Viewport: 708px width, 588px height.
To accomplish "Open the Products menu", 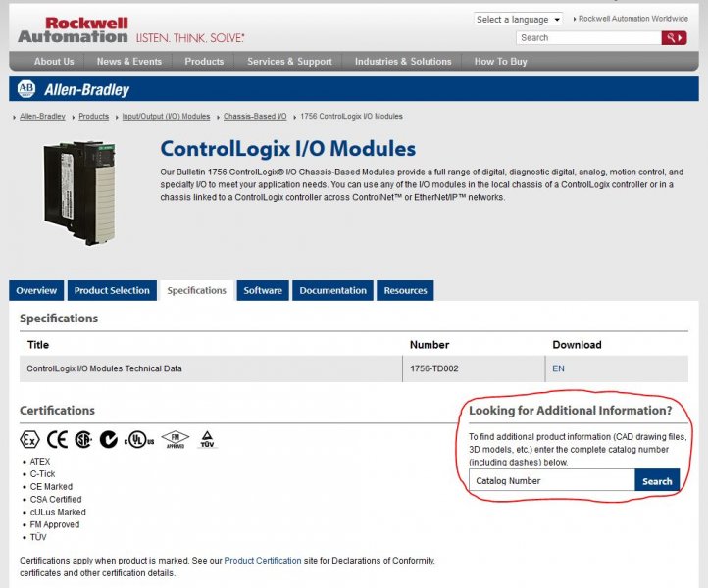I will pos(204,62).
